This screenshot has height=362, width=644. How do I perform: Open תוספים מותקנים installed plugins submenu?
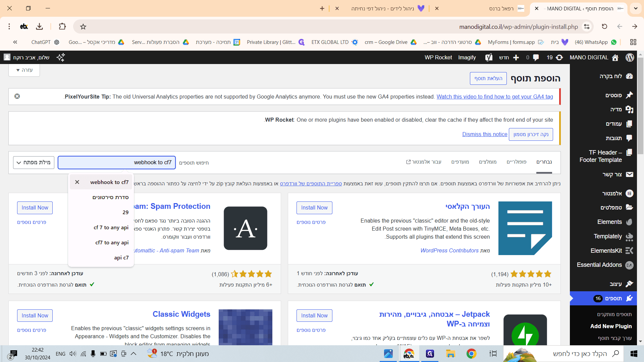[614, 314]
